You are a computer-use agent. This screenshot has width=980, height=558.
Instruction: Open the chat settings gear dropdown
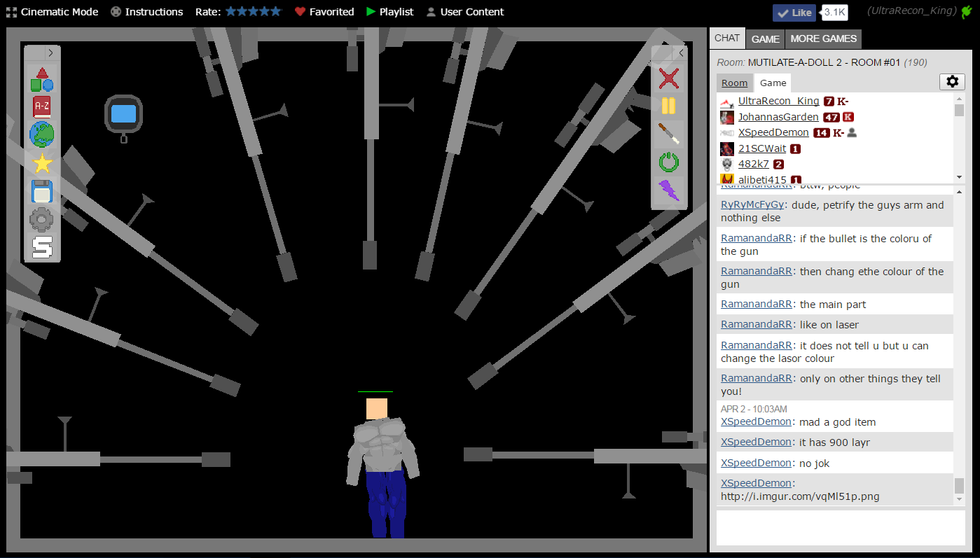pyautogui.click(x=952, y=82)
